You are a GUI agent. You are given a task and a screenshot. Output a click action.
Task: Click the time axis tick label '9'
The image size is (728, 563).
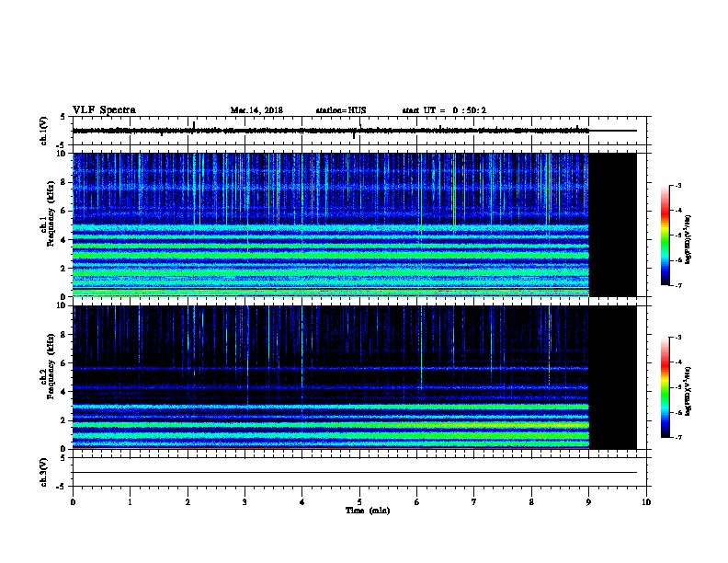(x=588, y=502)
